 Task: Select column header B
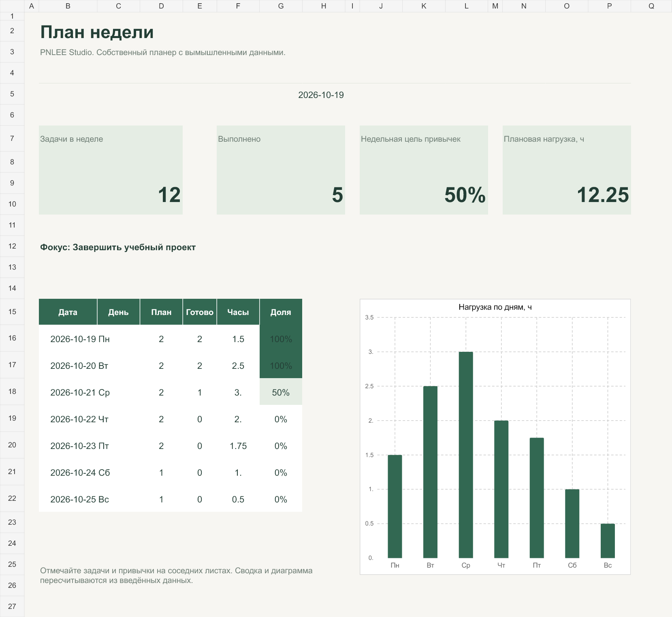tap(68, 6)
